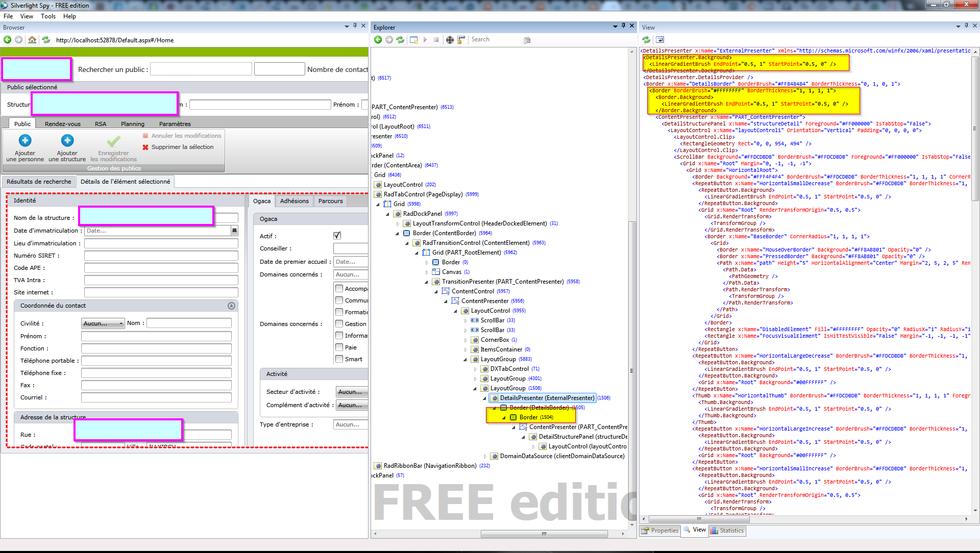
Task: Click the Numéro SIRET input field
Action: tap(161, 256)
